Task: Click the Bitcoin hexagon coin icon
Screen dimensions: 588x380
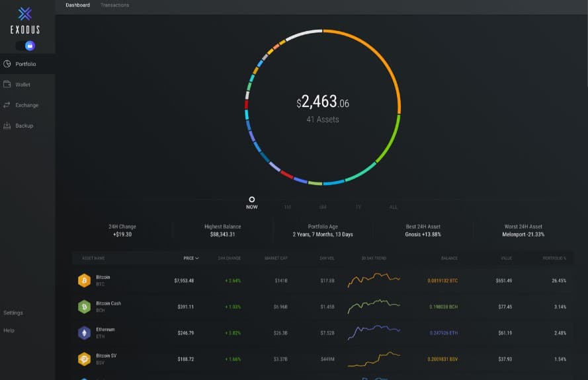Action: click(x=85, y=280)
